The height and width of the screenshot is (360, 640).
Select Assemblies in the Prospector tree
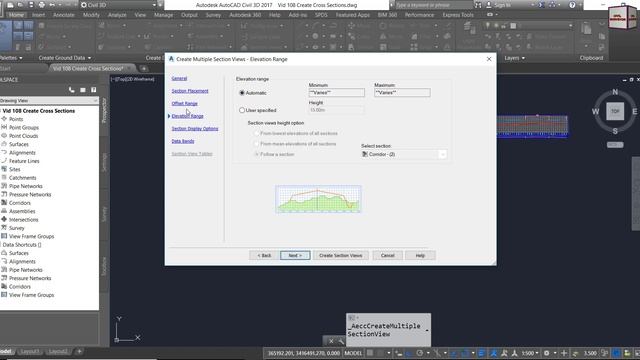click(22, 211)
